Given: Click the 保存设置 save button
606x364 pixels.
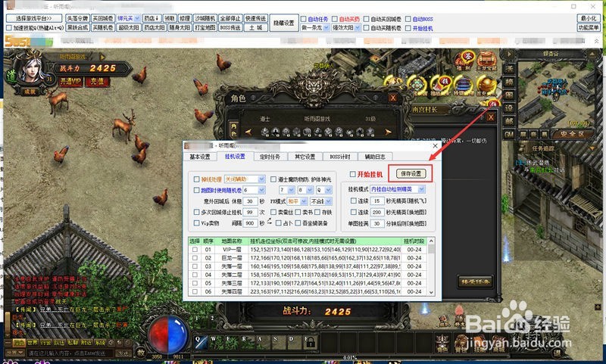Looking at the screenshot, I should [x=411, y=174].
